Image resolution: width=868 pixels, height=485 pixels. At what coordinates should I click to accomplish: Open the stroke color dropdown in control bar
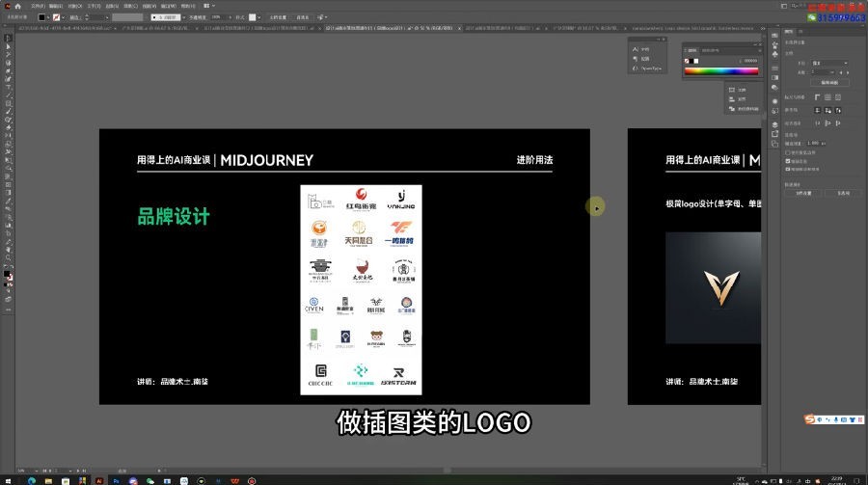coord(64,17)
